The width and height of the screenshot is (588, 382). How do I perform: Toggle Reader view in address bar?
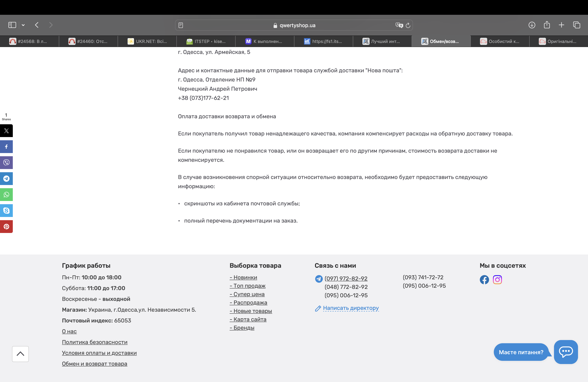click(181, 25)
